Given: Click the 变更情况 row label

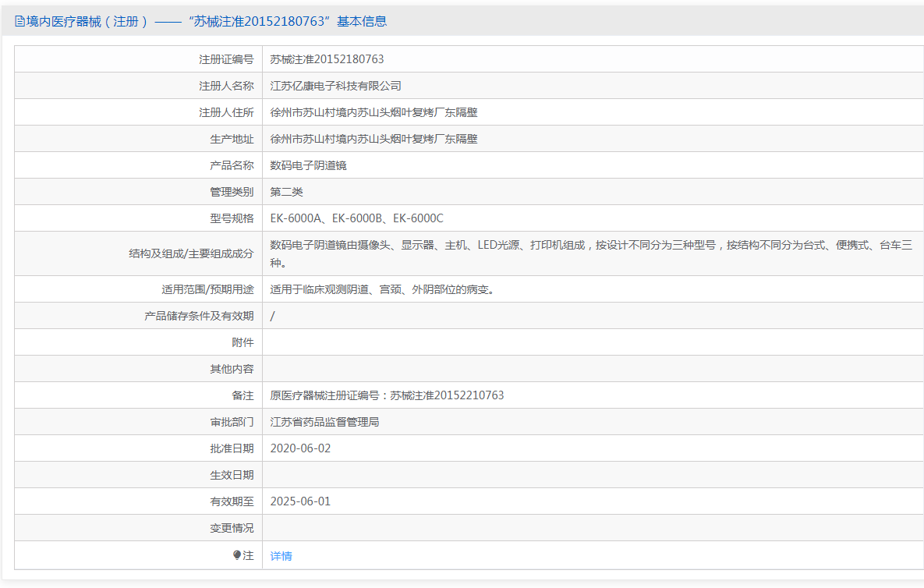Looking at the screenshot, I should tap(232, 528).
